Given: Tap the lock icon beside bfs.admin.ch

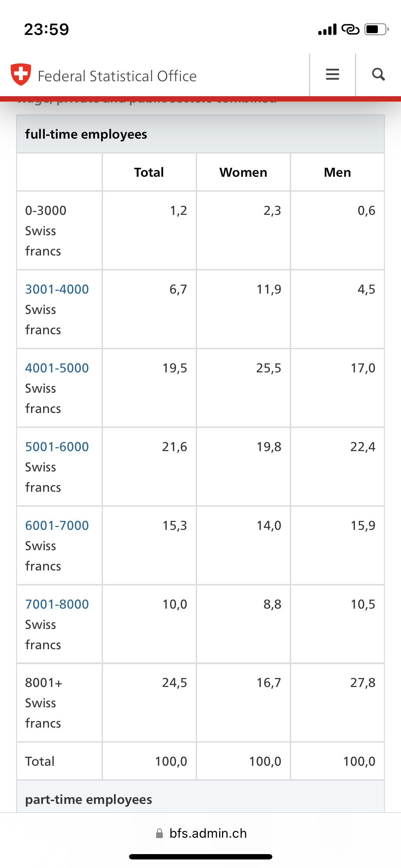Looking at the screenshot, I should [x=159, y=833].
